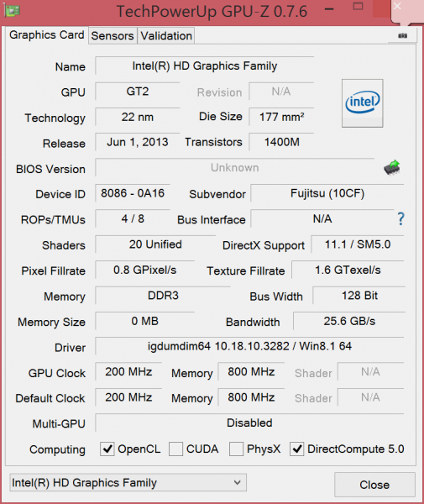Screen dimensions: 424x504
Task: Maximize the GPU-Z window
Action: 358,6
